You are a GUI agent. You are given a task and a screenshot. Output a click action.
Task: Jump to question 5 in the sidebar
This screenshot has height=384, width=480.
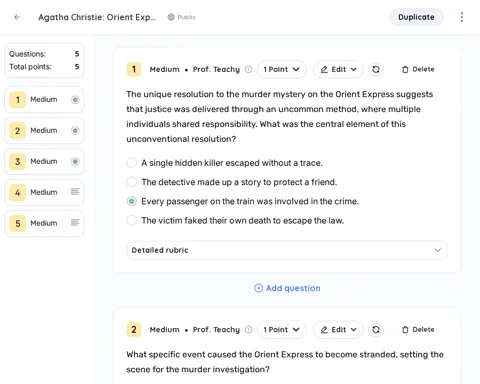pyautogui.click(x=44, y=223)
